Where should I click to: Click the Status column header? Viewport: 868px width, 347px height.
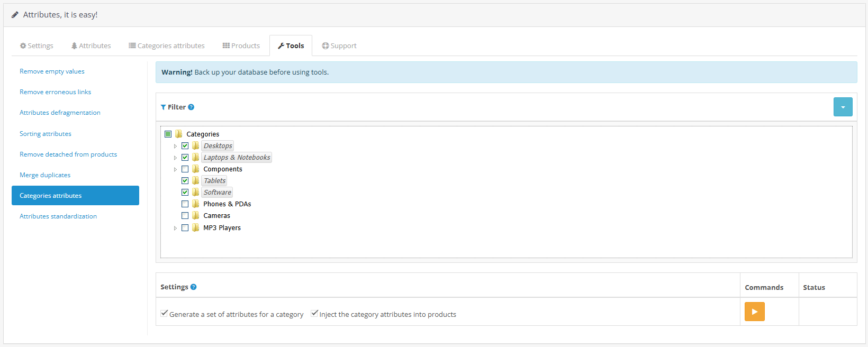814,287
